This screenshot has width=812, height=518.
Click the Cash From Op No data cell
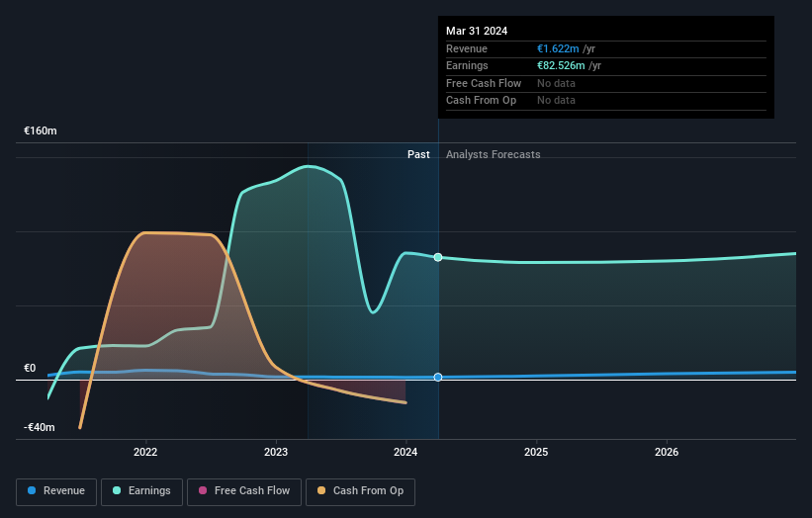click(556, 101)
